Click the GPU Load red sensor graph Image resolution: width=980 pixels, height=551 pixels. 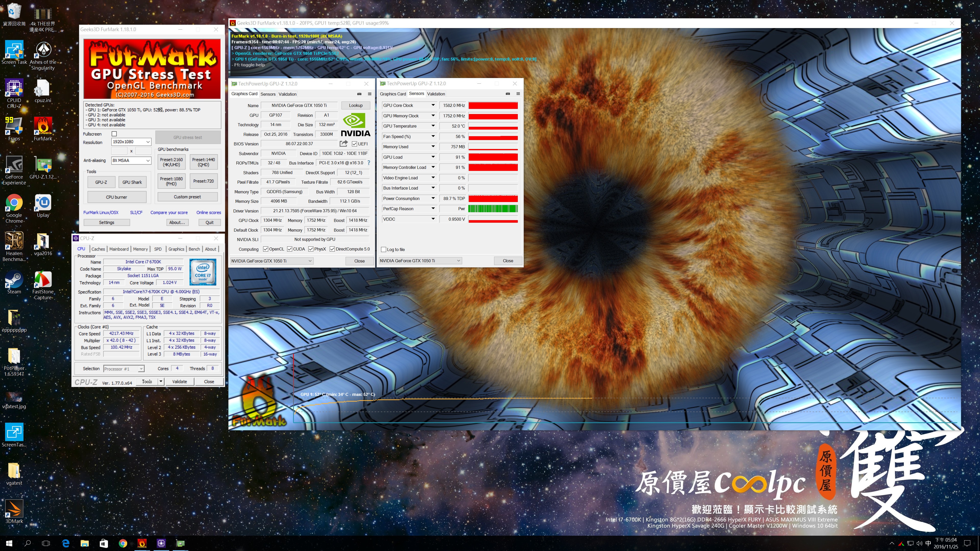pyautogui.click(x=493, y=157)
